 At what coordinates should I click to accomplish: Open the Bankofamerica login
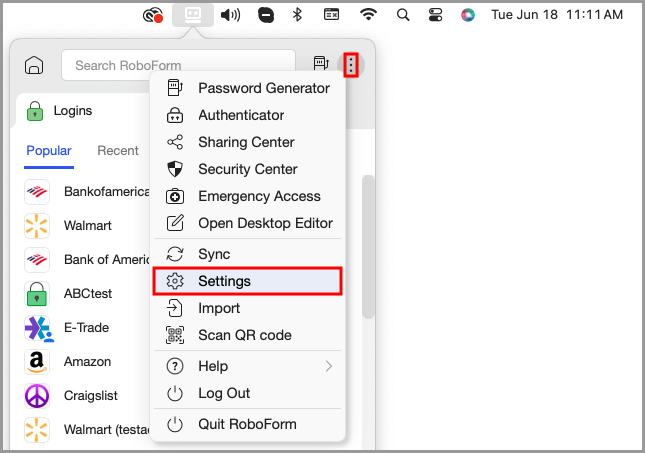[87, 192]
